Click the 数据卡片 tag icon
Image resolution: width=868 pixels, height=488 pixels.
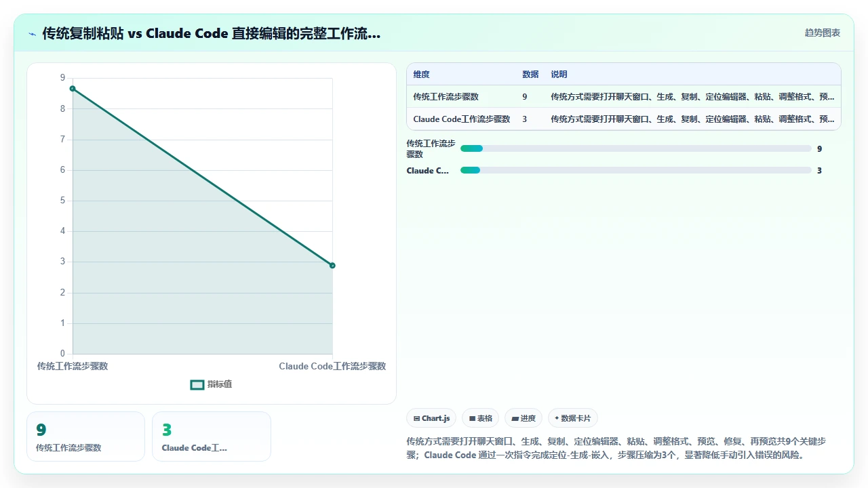pos(557,418)
